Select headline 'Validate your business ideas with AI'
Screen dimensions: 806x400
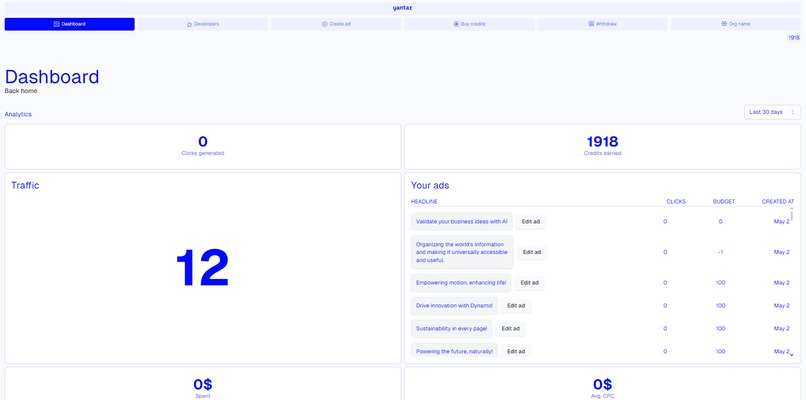tap(462, 222)
